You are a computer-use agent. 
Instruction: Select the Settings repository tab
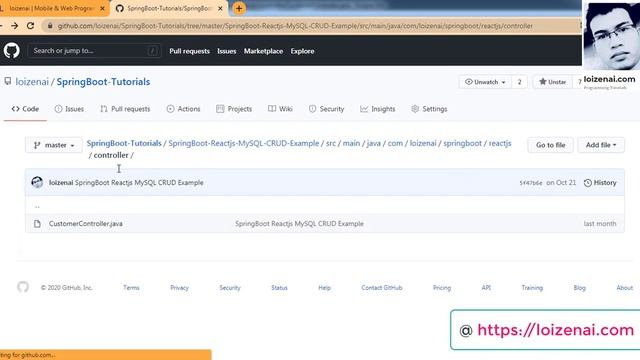pyautogui.click(x=429, y=109)
